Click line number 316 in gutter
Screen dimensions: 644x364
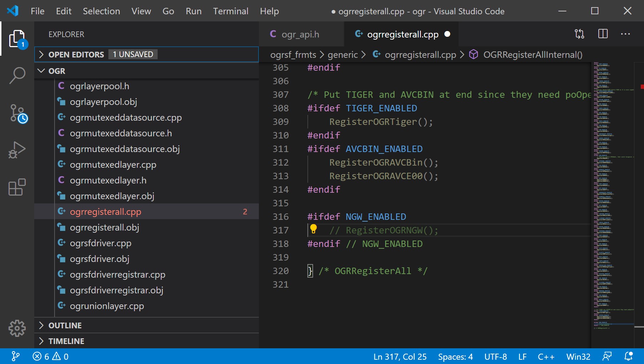(x=281, y=217)
